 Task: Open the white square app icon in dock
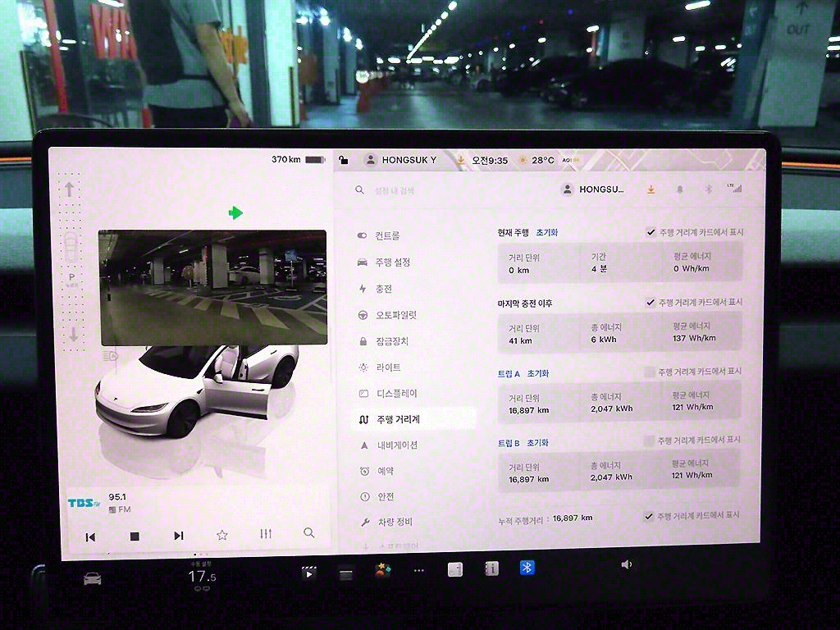coord(454,569)
